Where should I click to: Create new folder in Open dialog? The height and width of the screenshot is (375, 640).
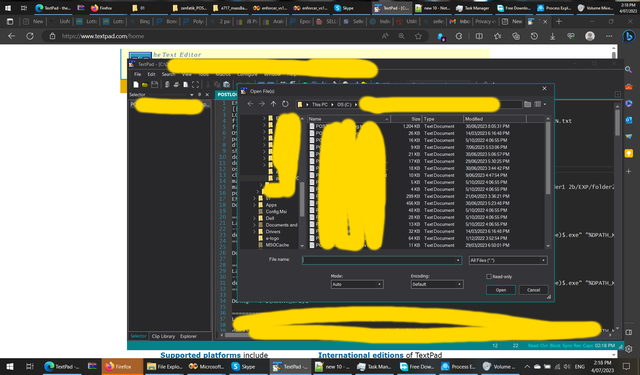528,104
